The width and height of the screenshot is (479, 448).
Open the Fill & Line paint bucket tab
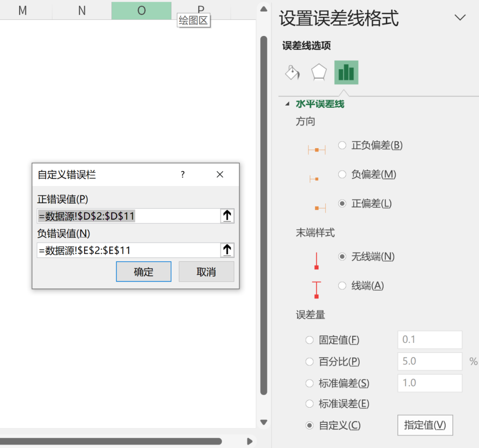pos(292,72)
